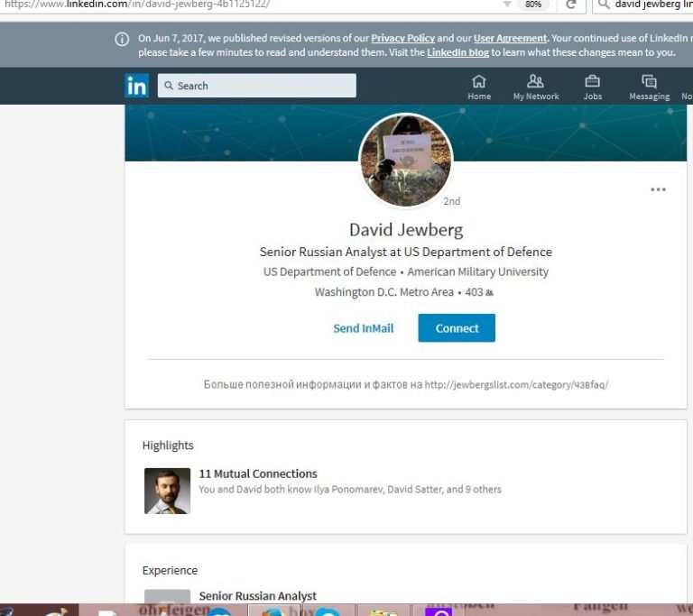Visit the LinkedIn blog link
Viewport: 693px width, 616px height.
(457, 52)
